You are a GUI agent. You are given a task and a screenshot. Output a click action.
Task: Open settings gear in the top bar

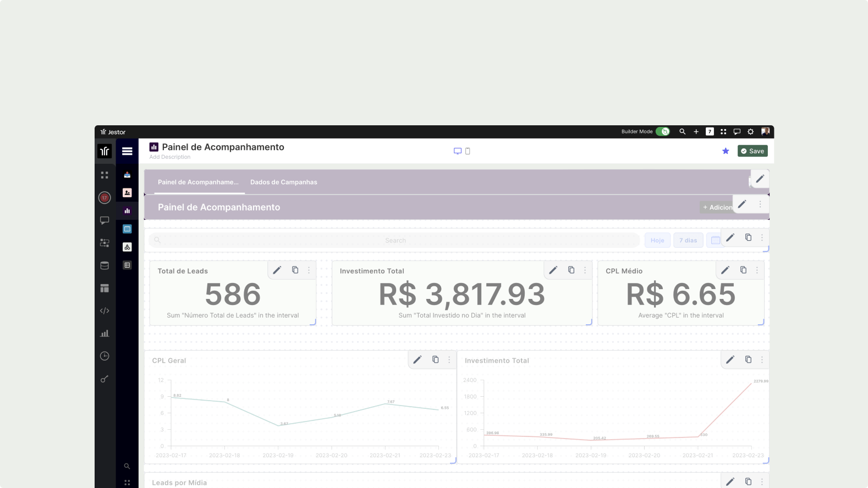click(751, 131)
